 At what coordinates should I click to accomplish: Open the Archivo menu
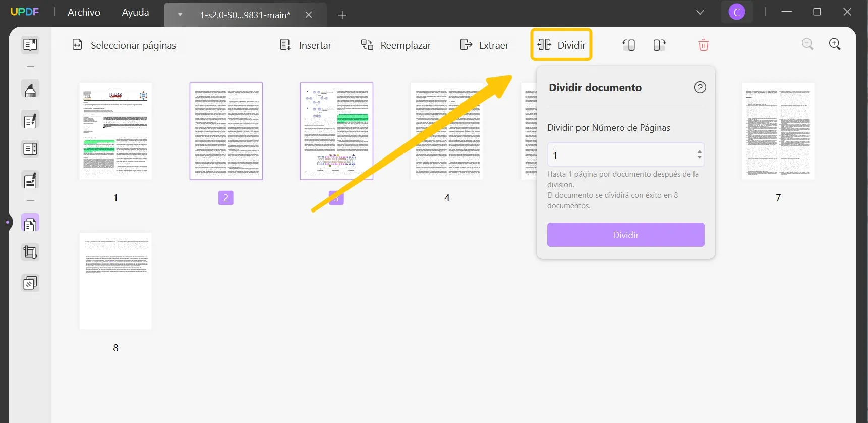[x=84, y=12]
